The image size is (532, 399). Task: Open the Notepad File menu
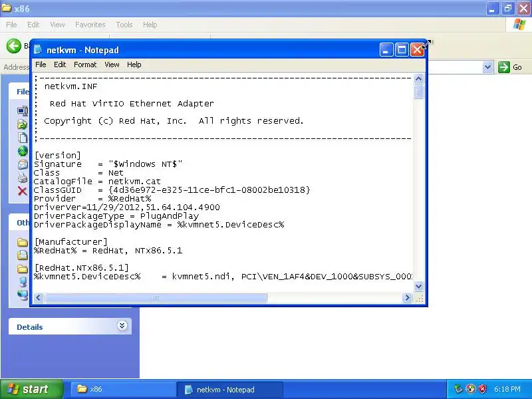pos(41,65)
